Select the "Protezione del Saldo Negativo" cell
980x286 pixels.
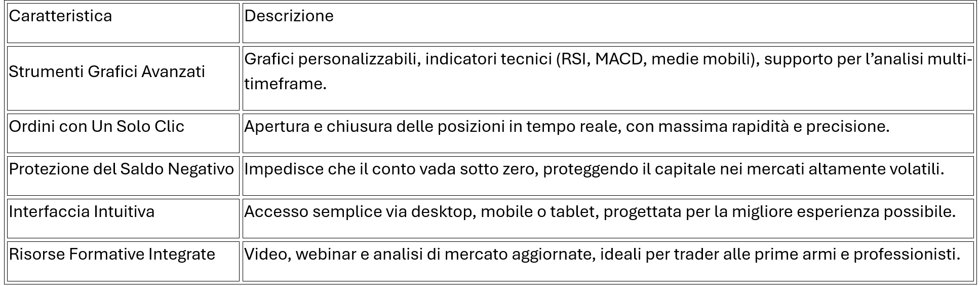(122, 169)
